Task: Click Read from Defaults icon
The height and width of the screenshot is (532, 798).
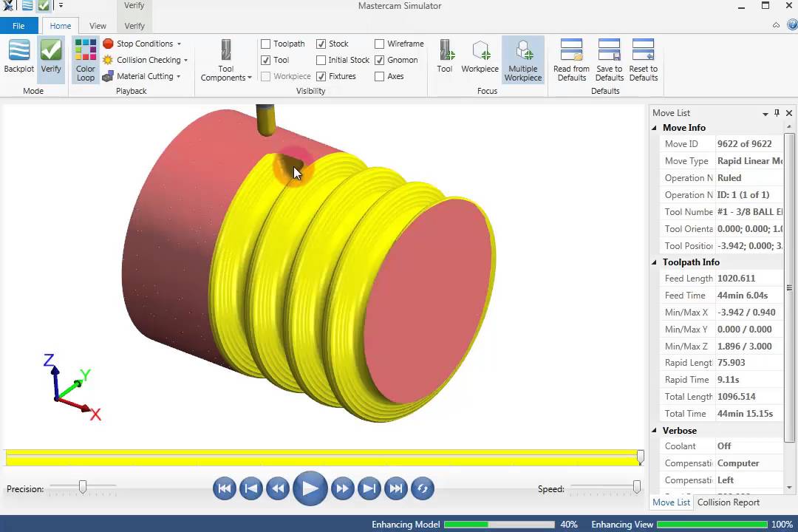Action: coord(571,60)
